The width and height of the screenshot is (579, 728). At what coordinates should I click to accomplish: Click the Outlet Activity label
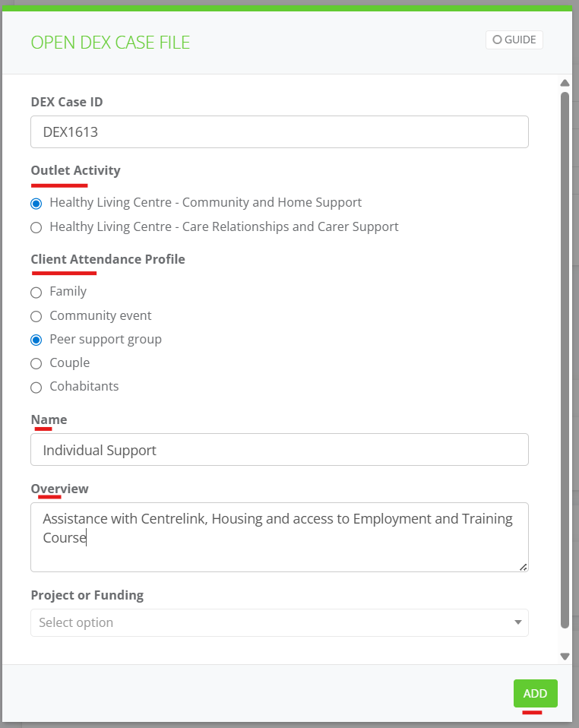[x=76, y=170]
